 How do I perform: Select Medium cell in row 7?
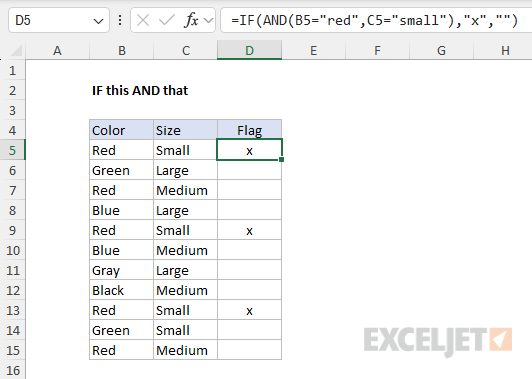186,190
